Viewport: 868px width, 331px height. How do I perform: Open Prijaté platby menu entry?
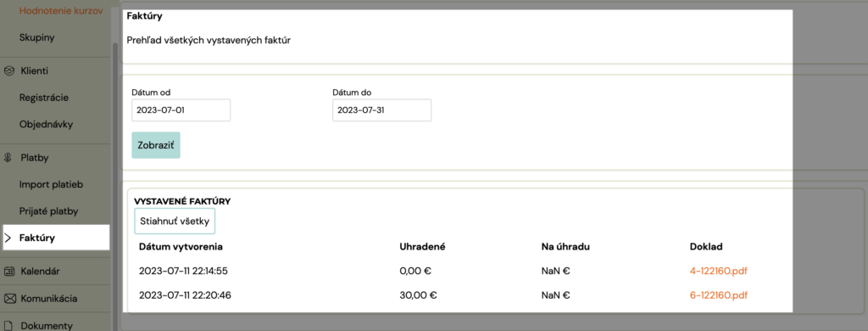pos(48,211)
